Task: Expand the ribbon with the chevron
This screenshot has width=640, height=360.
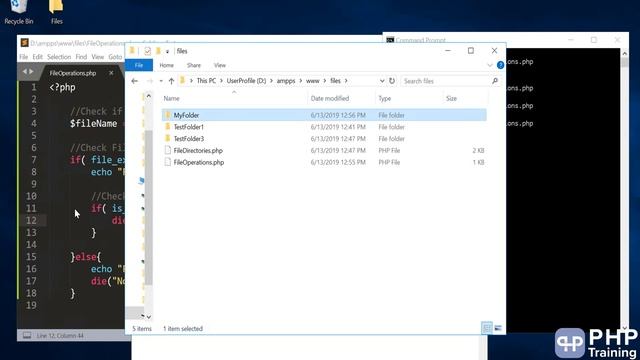Action: click(x=490, y=65)
